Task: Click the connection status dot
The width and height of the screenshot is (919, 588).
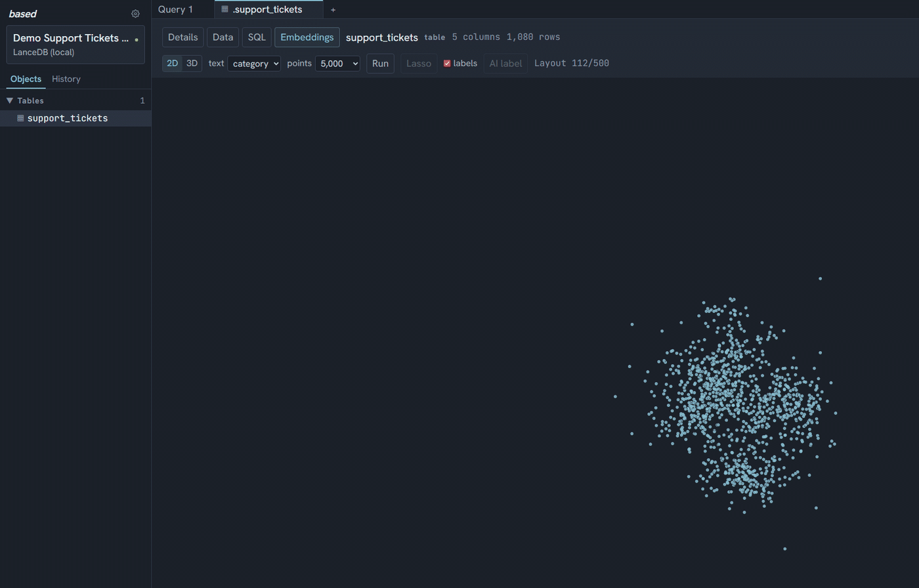Action: (137, 39)
